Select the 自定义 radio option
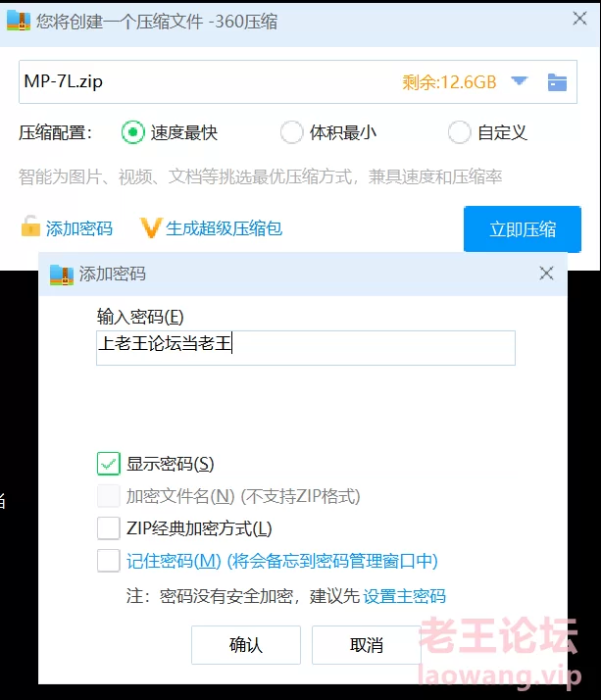Image resolution: width=601 pixels, height=700 pixels. (460, 132)
